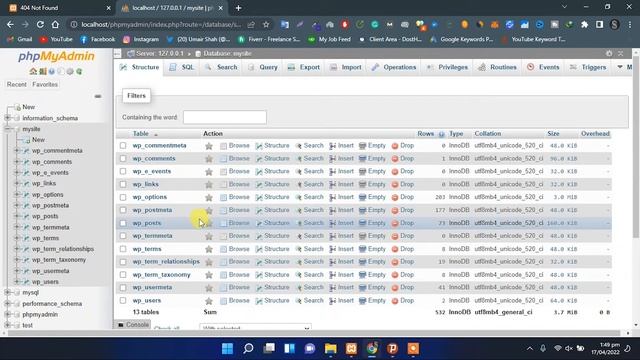Favorite the wp_options table star
Viewport: 640px width, 360px height.
(x=209, y=197)
